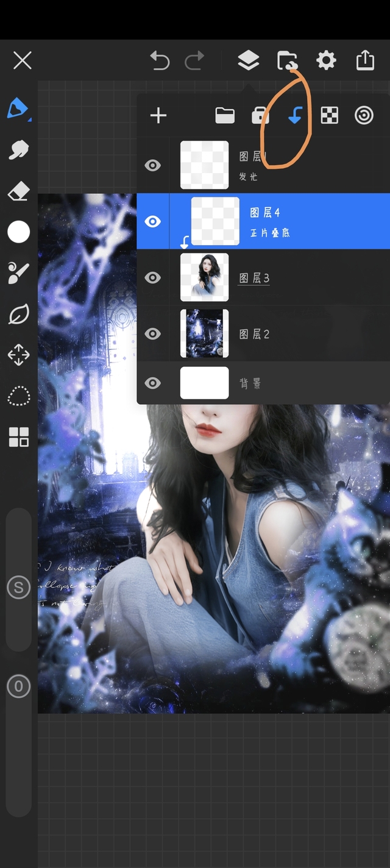
Task: Toggle visibility of 图层3 layer
Action: coord(153,277)
